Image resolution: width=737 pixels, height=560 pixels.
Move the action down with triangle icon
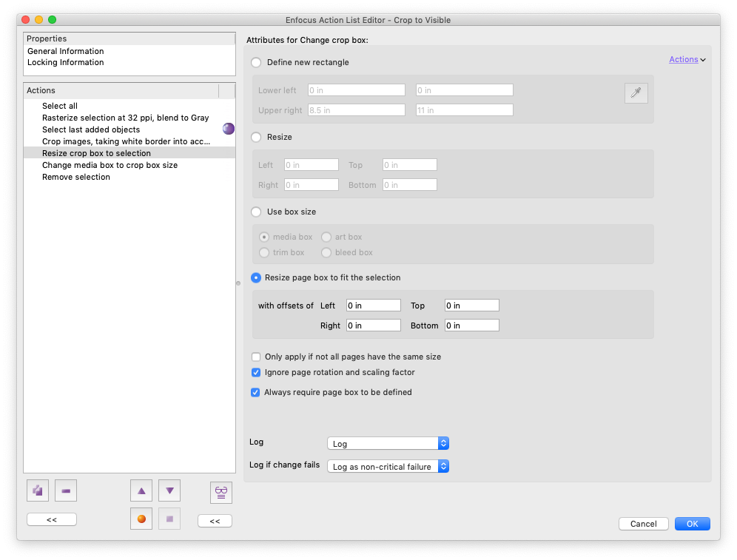click(x=169, y=490)
